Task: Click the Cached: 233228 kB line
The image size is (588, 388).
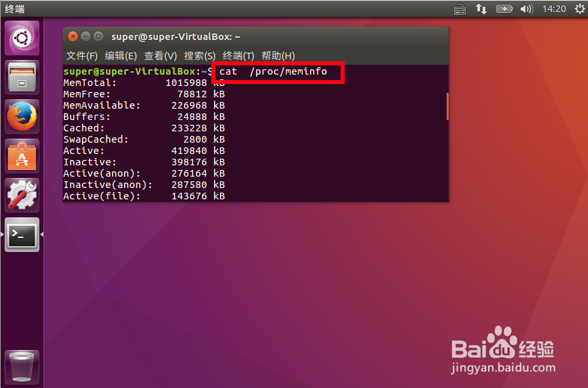Action: [144, 128]
